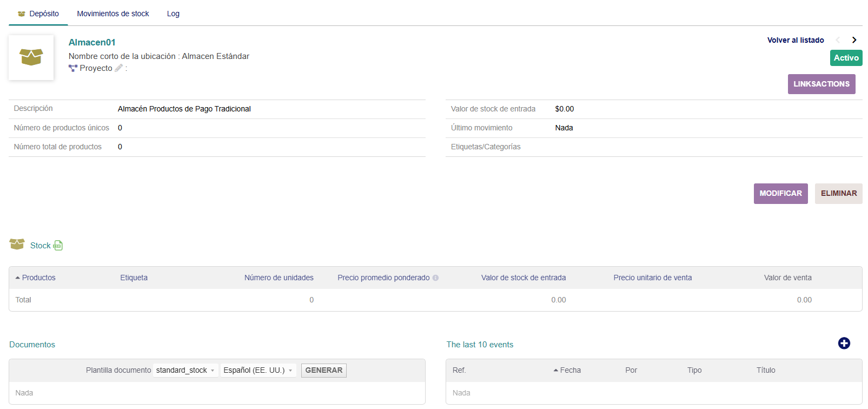
Task: Add new event with plus icon
Action: (844, 344)
